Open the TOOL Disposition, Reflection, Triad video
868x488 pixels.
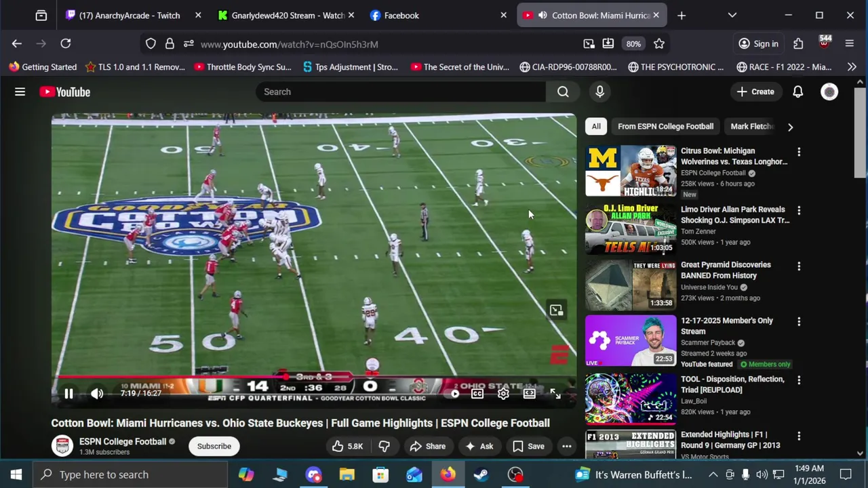click(732, 384)
